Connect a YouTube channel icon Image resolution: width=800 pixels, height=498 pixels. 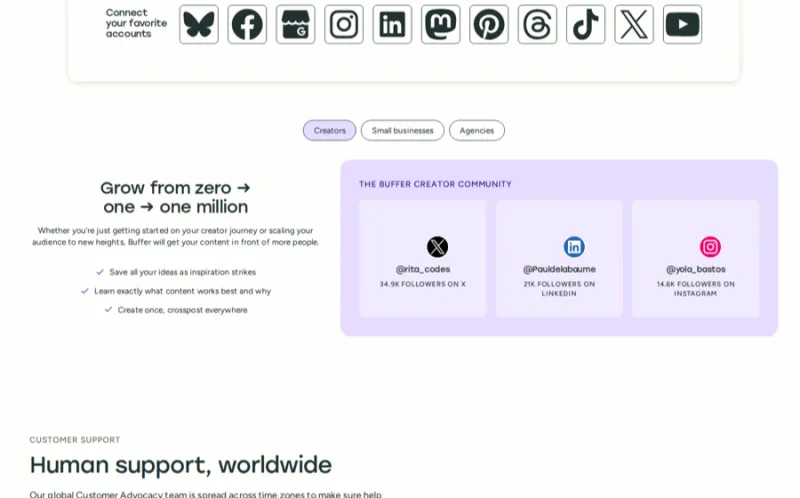(683, 24)
